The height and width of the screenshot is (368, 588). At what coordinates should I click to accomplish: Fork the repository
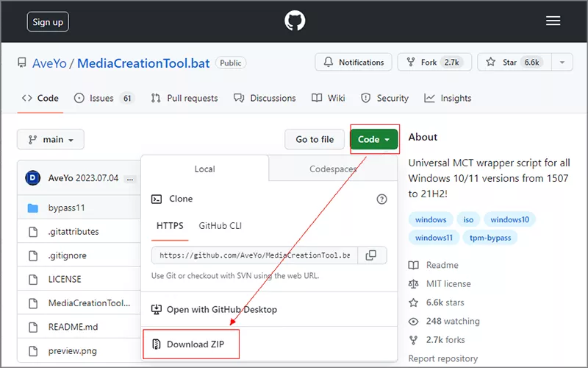[x=434, y=63]
